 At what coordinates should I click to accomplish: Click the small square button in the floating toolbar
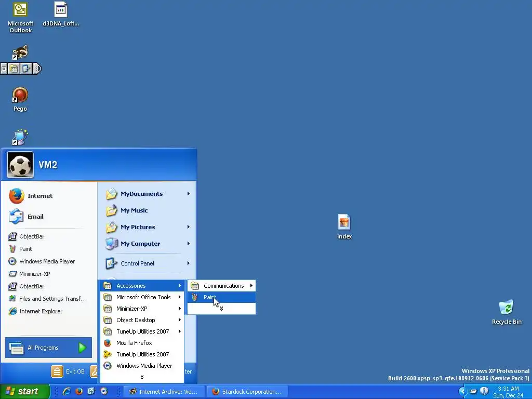pyautogui.click(x=4, y=69)
